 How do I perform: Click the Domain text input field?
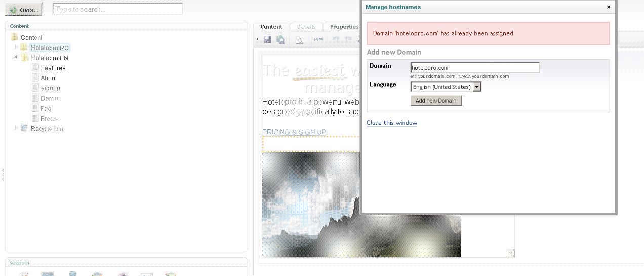coord(474,68)
